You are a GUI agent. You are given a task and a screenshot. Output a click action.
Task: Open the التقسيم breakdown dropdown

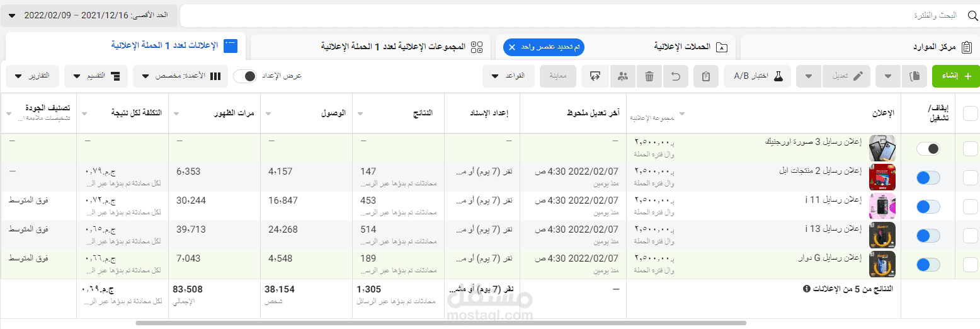point(96,76)
